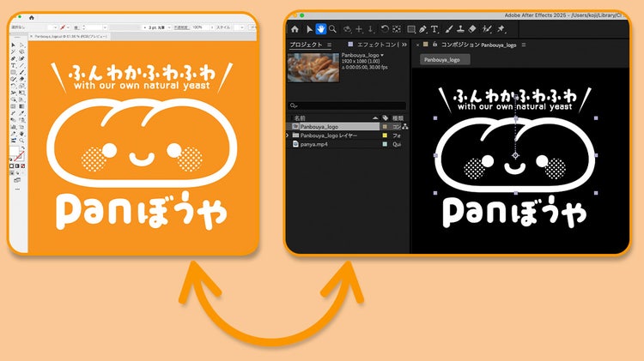Select the Zoom magnifier tool in After Effects
This screenshot has width=644, height=361.
click(332, 29)
